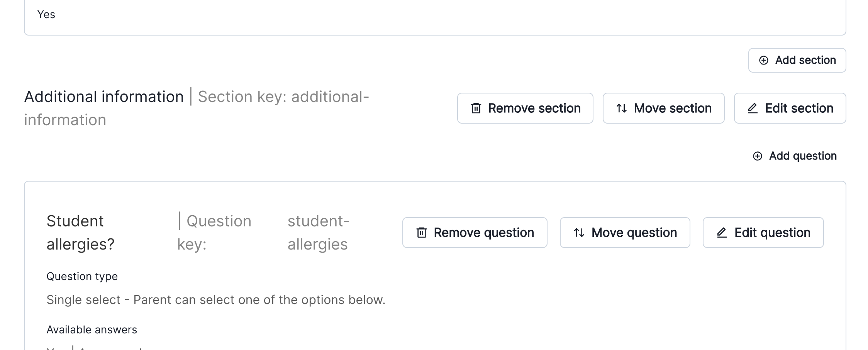Click the trash icon in Remove section
Screen dimensions: 868x350
(476, 109)
